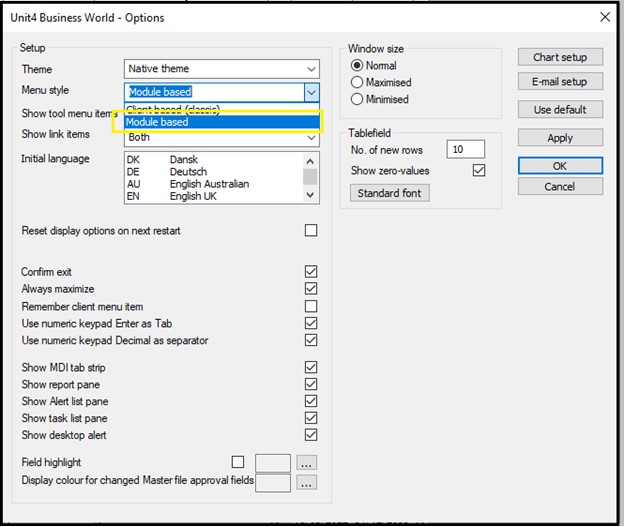This screenshot has height=527, width=624.
Task: Choose Client based (classic) option
Action: coord(222,109)
